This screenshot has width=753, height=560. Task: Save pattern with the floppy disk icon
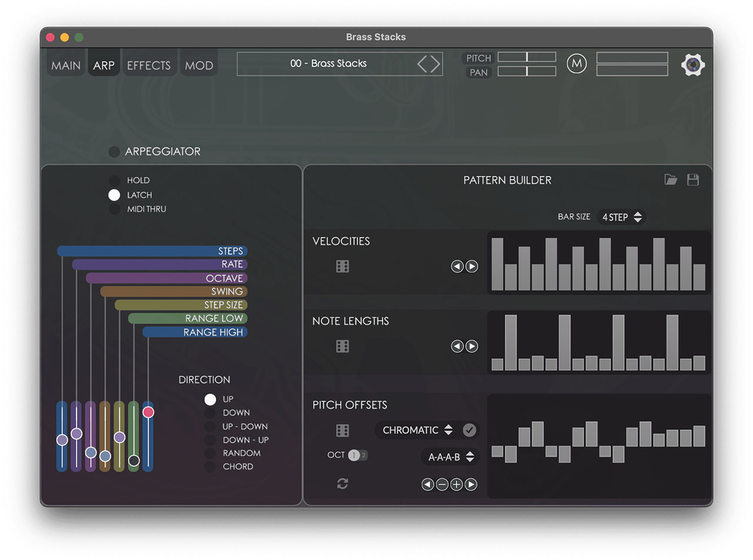point(693,180)
